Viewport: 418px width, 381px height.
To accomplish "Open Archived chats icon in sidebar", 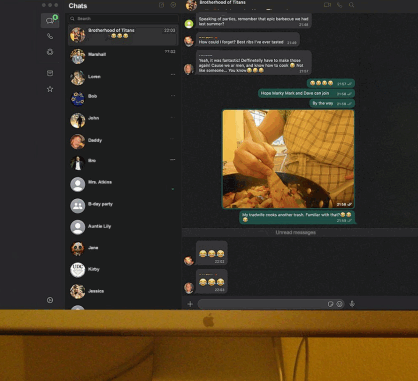I will coord(50,73).
